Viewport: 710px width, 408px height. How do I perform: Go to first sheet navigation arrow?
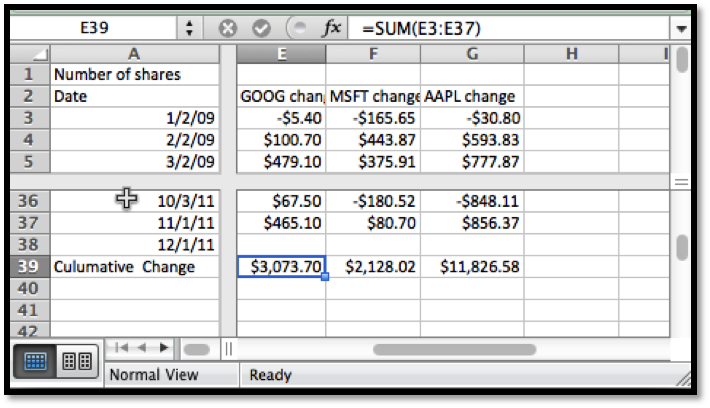pos(121,348)
